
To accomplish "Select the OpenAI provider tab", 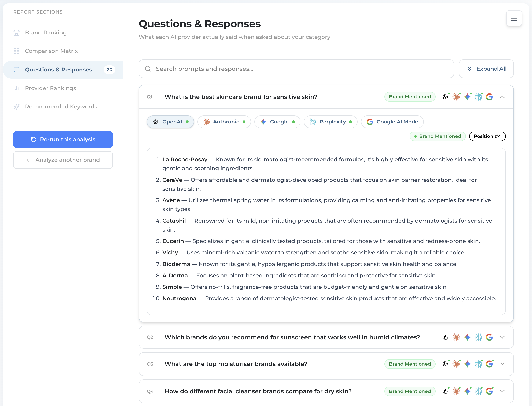I will click(170, 122).
